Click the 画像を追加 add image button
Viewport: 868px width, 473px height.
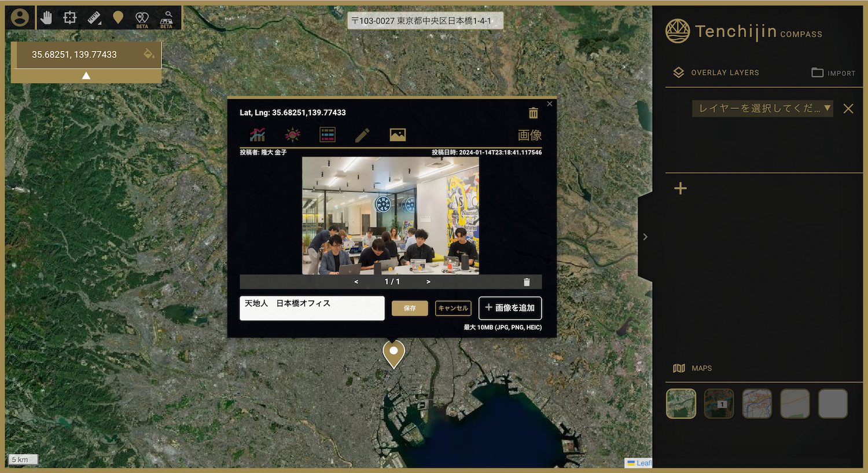point(510,308)
